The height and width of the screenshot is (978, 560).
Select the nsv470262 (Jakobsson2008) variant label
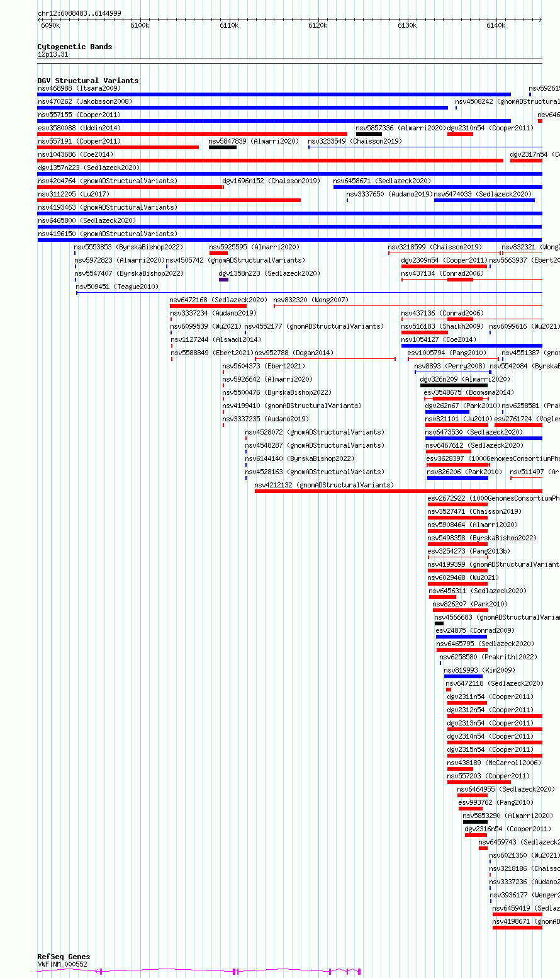pyautogui.click(x=85, y=101)
